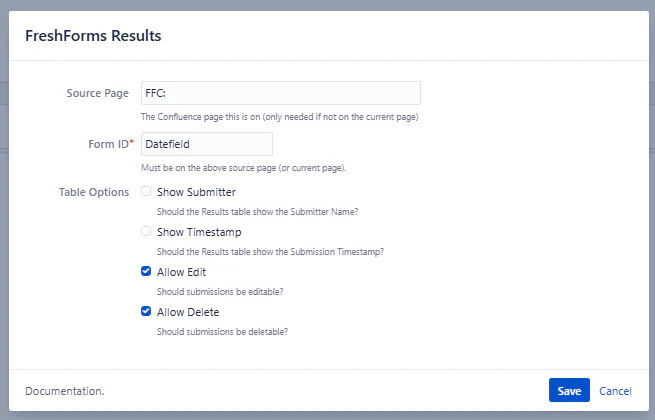Click the 'Form ID' field label
655x420 pixels.
tap(108, 144)
